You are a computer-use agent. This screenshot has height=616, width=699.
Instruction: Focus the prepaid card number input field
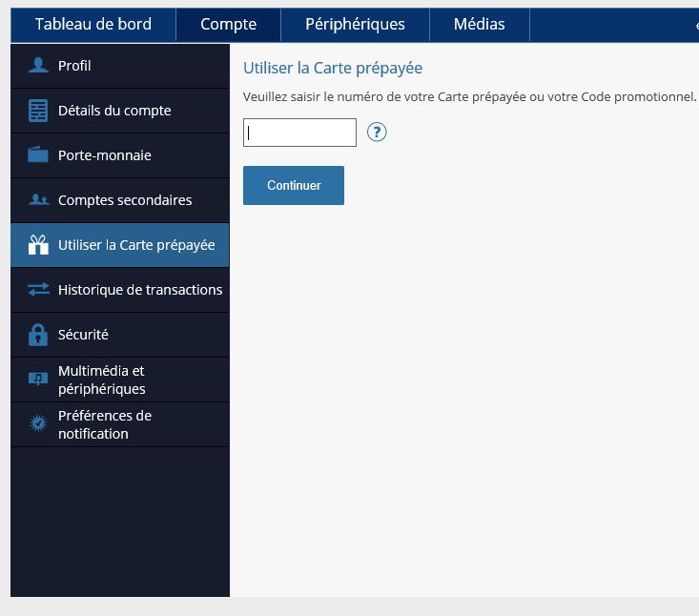click(299, 133)
